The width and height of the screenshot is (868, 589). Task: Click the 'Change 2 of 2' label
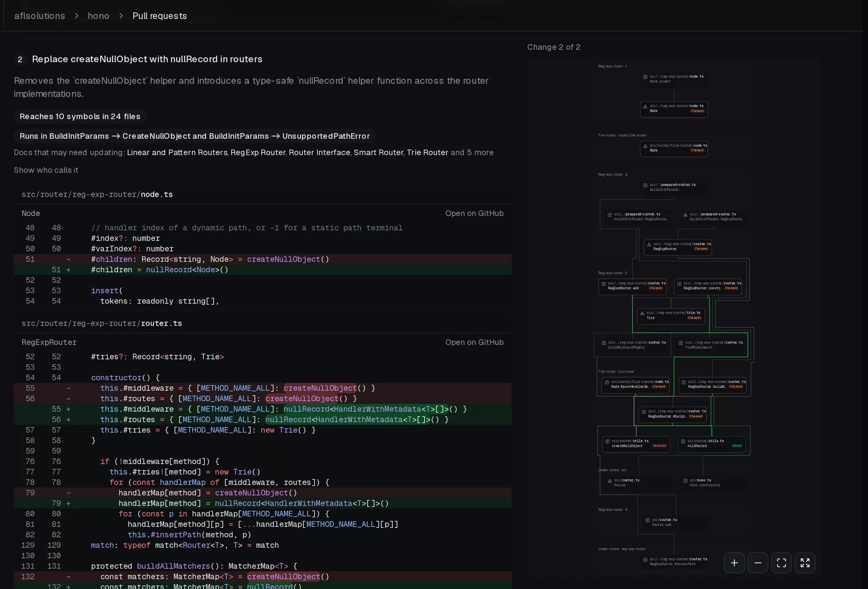[554, 47]
